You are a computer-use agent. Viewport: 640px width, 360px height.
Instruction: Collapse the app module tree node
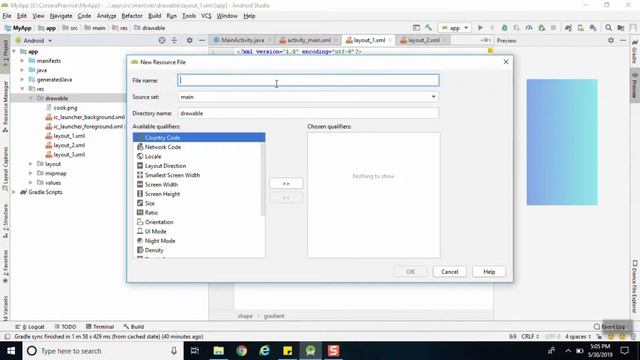[14, 51]
